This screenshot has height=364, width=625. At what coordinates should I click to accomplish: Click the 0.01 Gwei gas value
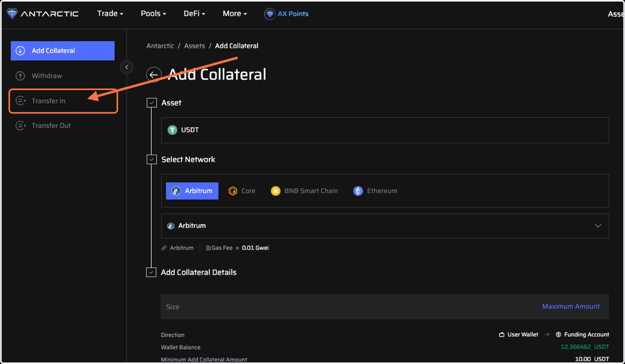click(x=255, y=248)
